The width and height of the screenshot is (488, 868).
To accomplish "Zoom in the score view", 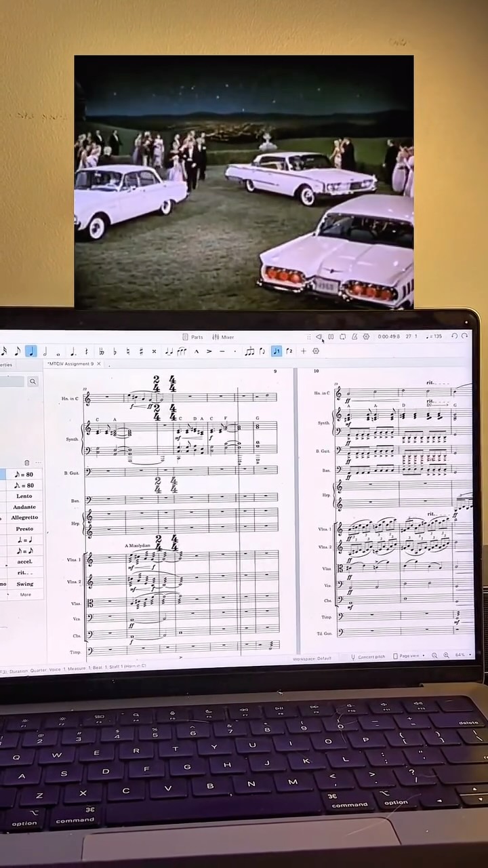I will [x=446, y=656].
